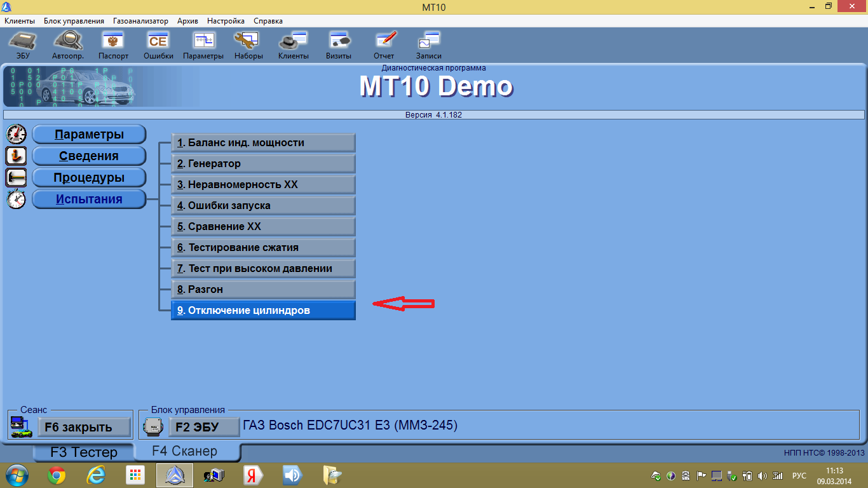Start test 8. Разгон
Viewport: 868px width, 488px height.
tap(263, 289)
